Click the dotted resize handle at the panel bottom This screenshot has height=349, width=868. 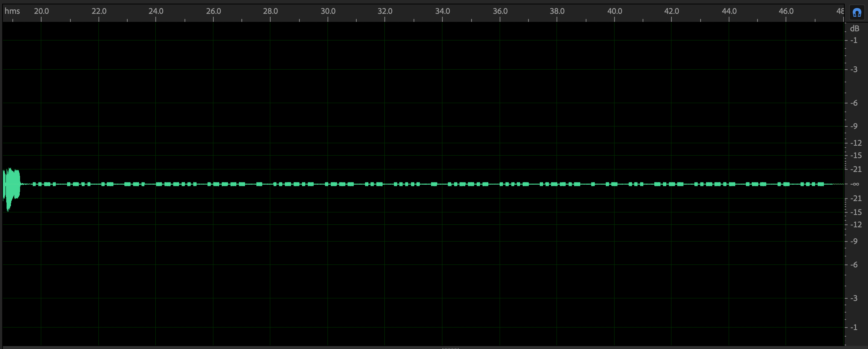(x=450, y=348)
